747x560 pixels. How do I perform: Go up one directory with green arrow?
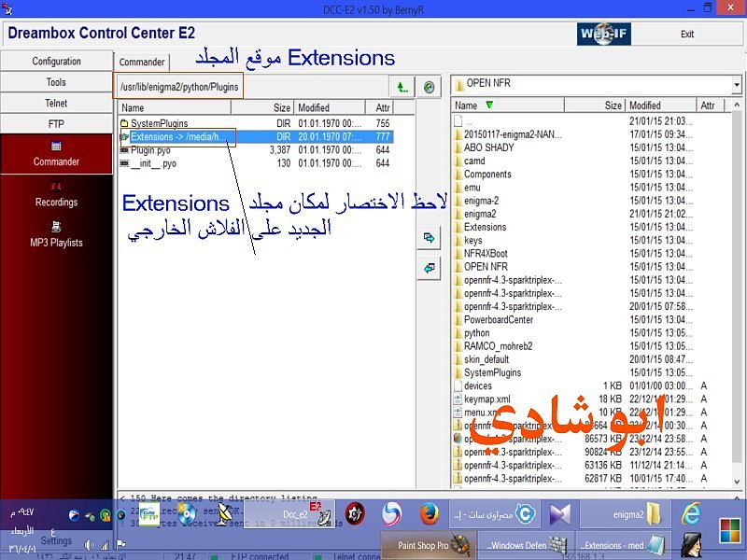[402, 87]
